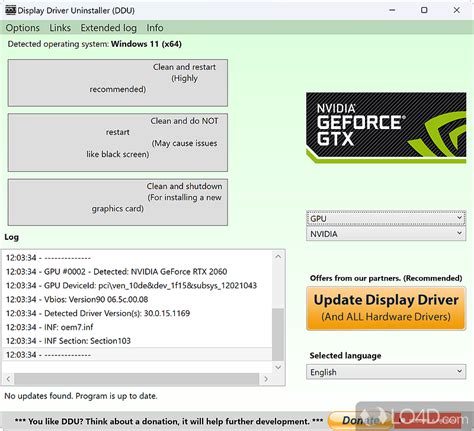
Task: Click the log scroll up arrow
Action: click(x=278, y=257)
